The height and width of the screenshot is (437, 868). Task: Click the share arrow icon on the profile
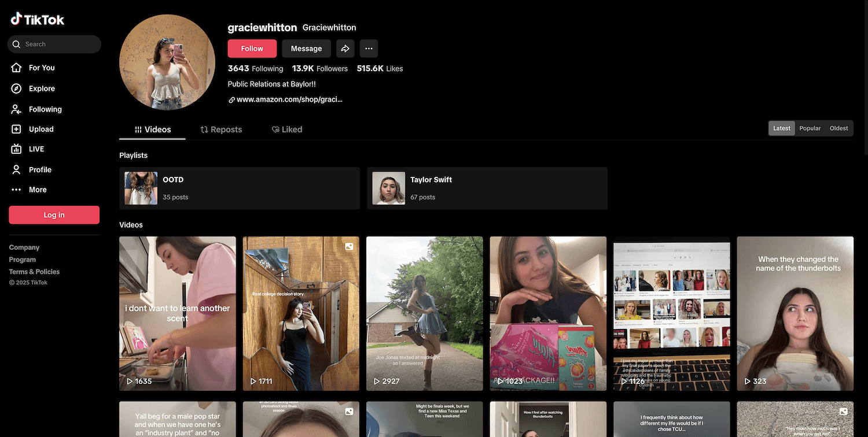point(345,49)
